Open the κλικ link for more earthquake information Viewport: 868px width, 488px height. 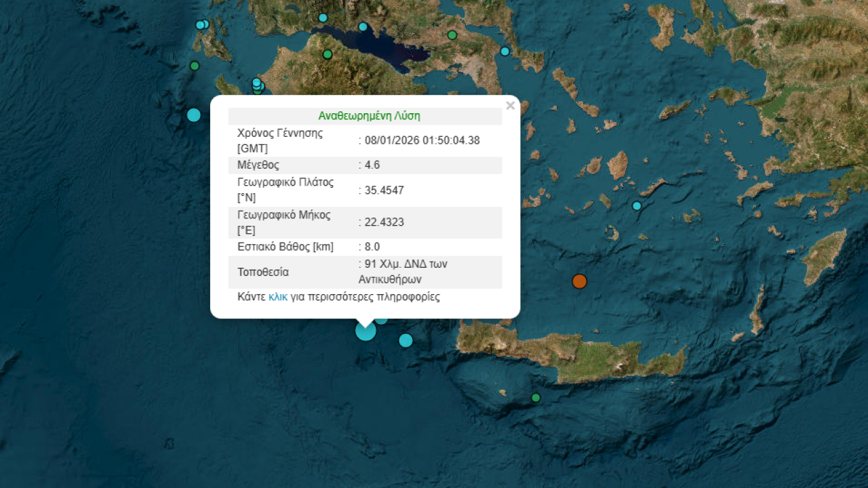[277, 297]
